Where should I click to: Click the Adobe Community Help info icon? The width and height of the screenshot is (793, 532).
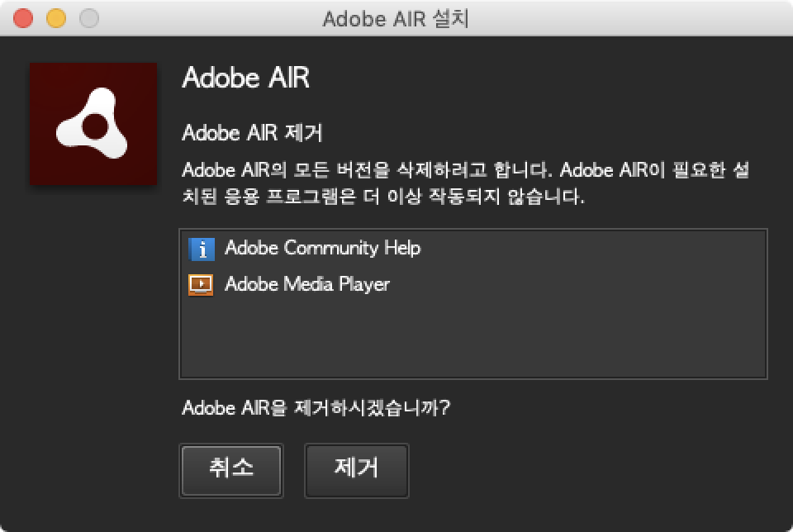(202, 249)
